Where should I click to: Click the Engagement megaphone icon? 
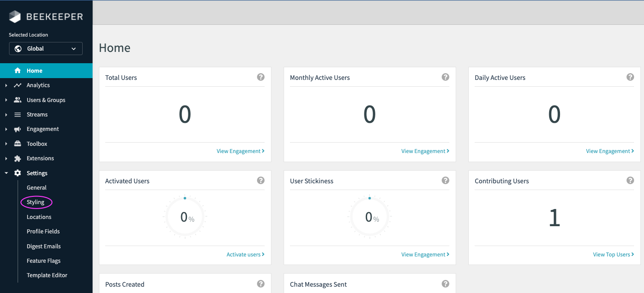pos(18,129)
